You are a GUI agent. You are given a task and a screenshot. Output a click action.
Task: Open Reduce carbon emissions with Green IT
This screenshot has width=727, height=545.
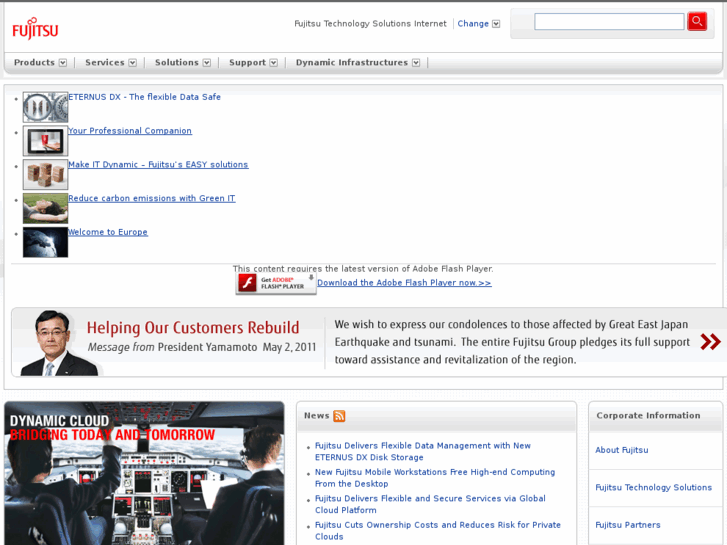152,199
